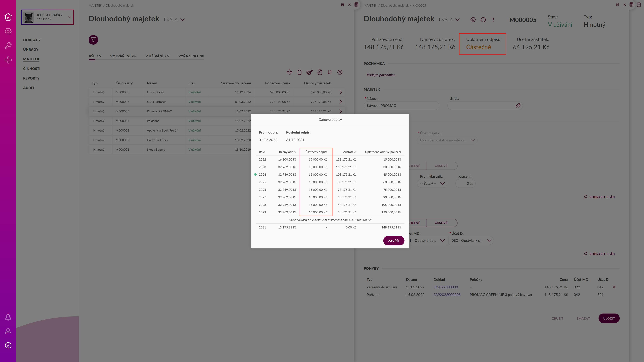
Task: Open the help icon at the sidebar bottom
Action: (x=8, y=346)
